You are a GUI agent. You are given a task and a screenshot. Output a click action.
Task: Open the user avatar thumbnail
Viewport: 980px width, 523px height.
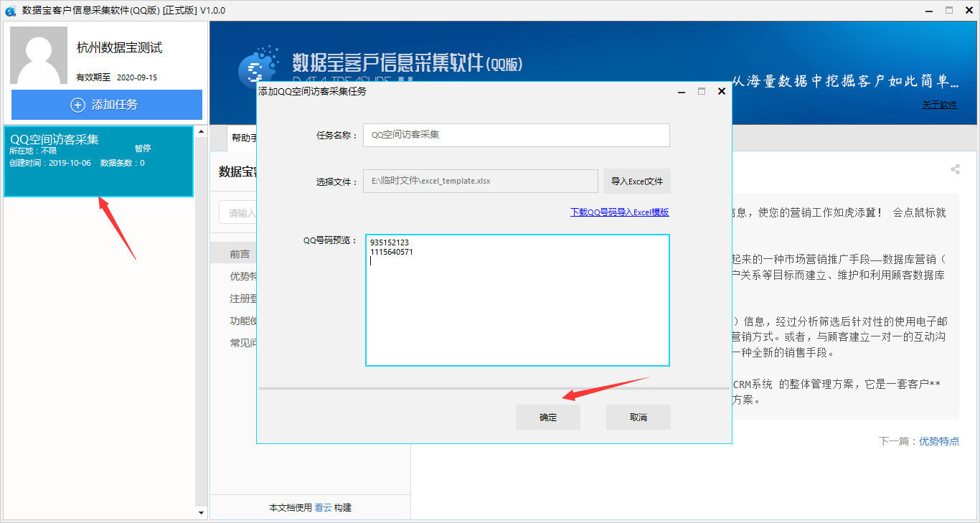39,56
